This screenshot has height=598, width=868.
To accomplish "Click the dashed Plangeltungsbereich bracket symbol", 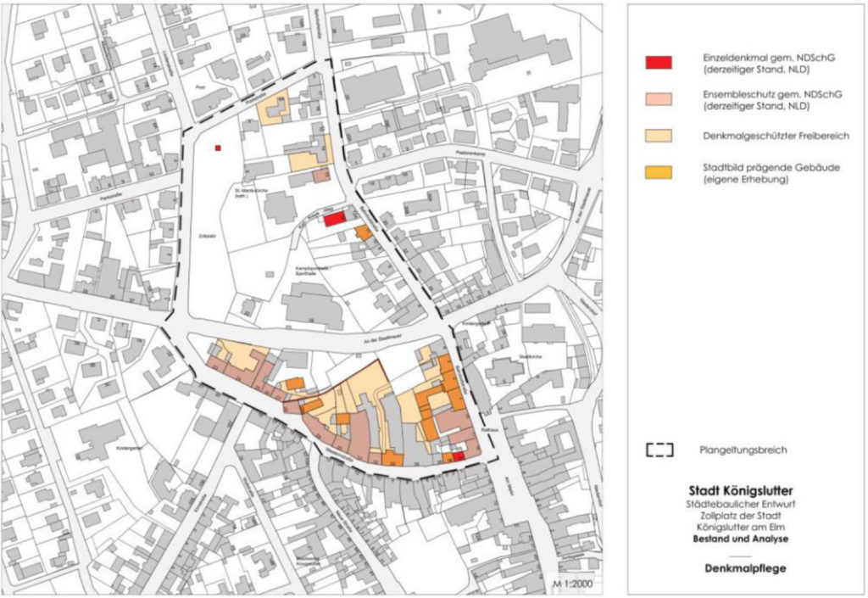I will pyautogui.click(x=659, y=450).
